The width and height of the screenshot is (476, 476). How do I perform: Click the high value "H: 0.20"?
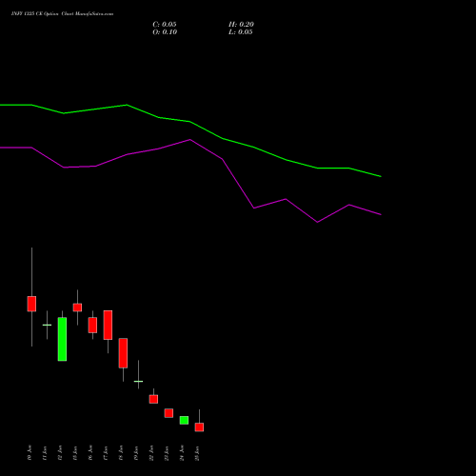[241, 25]
